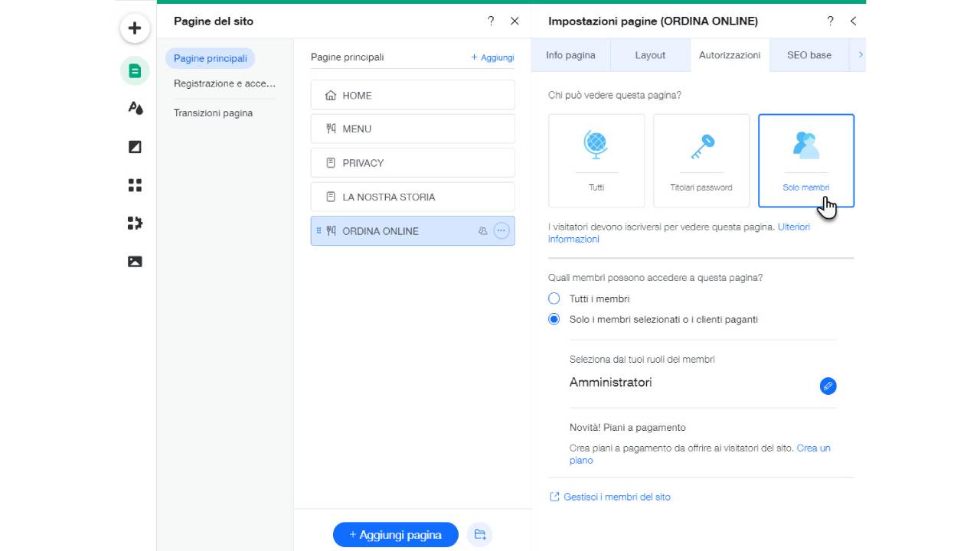Image resolution: width=980 pixels, height=551 pixels.
Task: Click the site background icon in sidebar
Action: [135, 147]
